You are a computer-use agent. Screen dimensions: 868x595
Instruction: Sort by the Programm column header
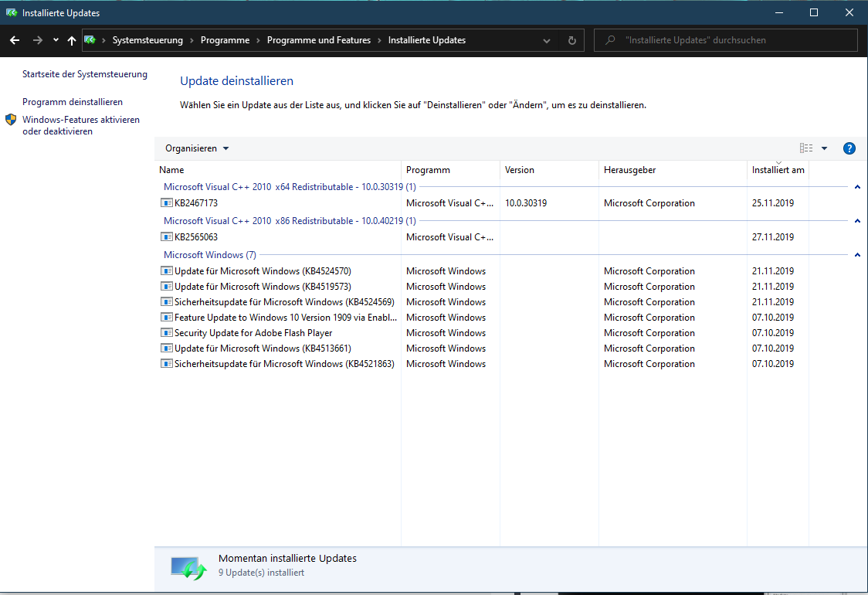click(450, 170)
